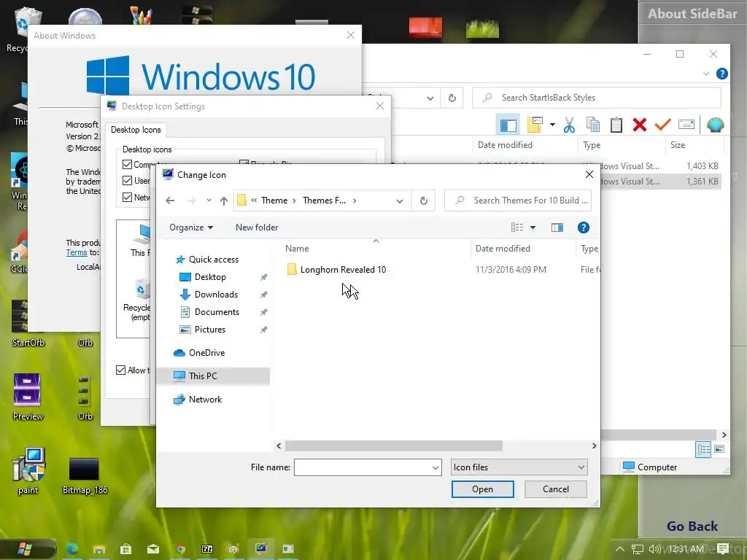Expand the Explorer address bar dropdown
Screen dimensions: 747x560
click(430, 98)
